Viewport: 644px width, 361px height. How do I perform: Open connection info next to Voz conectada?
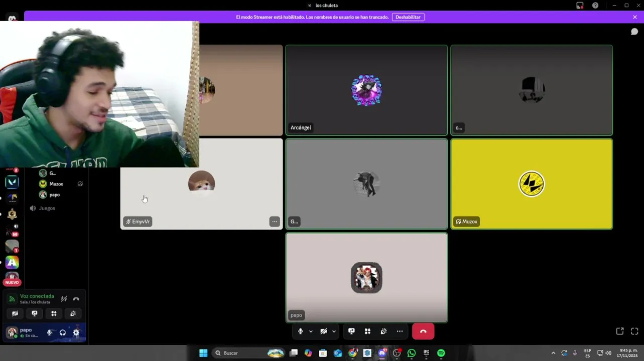pos(12,299)
